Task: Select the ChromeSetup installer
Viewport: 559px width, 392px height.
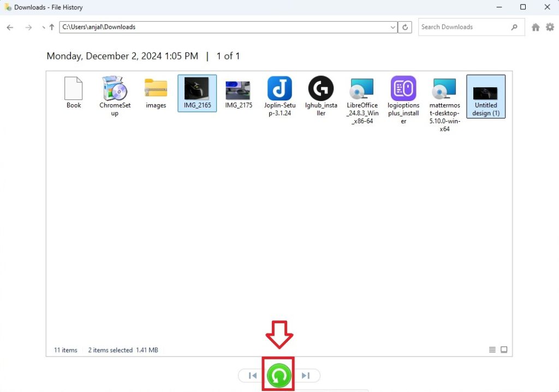Action: [115, 96]
